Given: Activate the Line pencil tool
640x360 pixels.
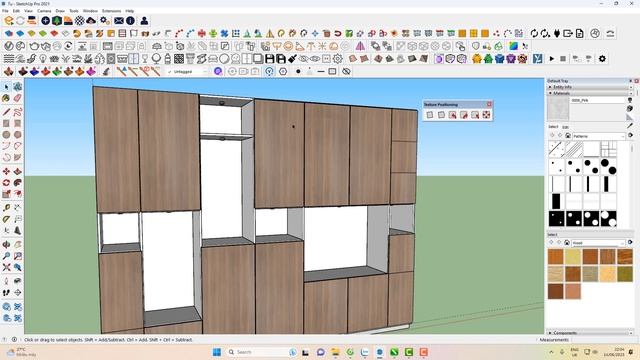Looking at the screenshot, I should coord(6,112).
